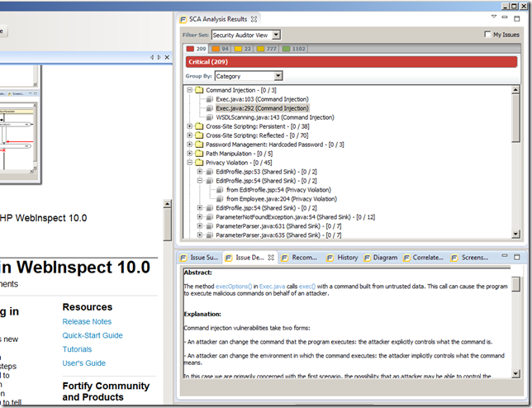Click the Path Manipulation folder icon
Image resolution: width=532 pixels, height=408 pixels.
199,154
